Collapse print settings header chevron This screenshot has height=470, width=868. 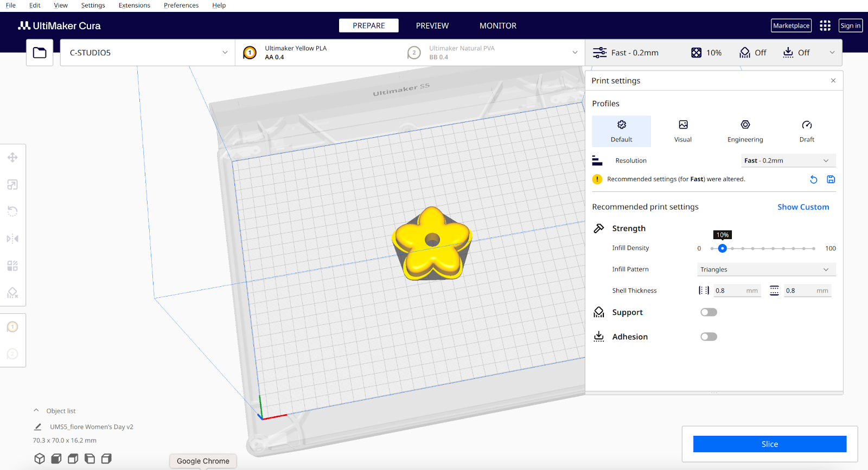[x=832, y=53]
